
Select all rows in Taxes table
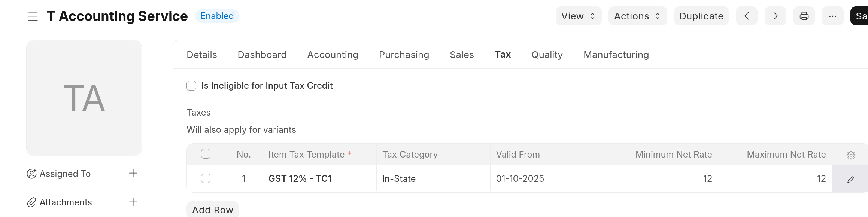pyautogui.click(x=206, y=154)
